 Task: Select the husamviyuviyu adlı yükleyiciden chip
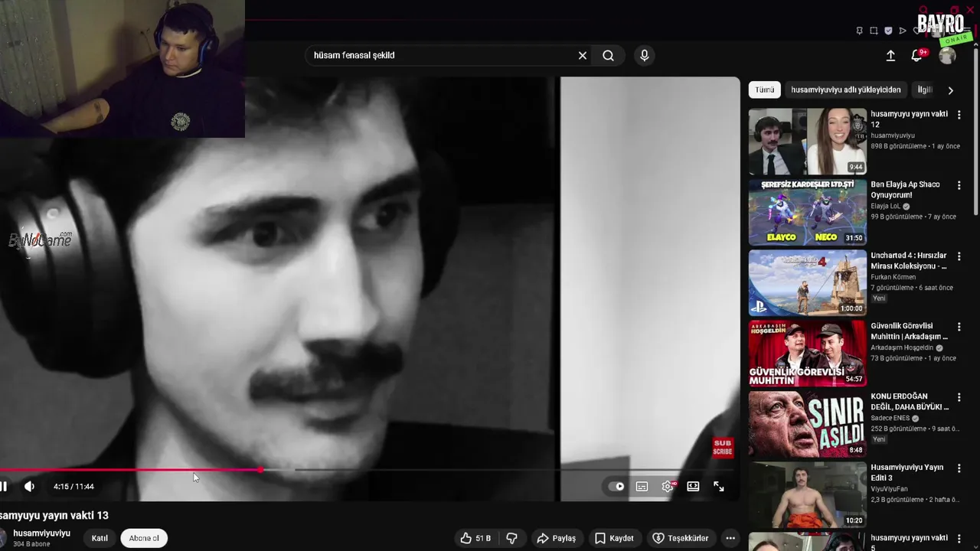pyautogui.click(x=846, y=90)
